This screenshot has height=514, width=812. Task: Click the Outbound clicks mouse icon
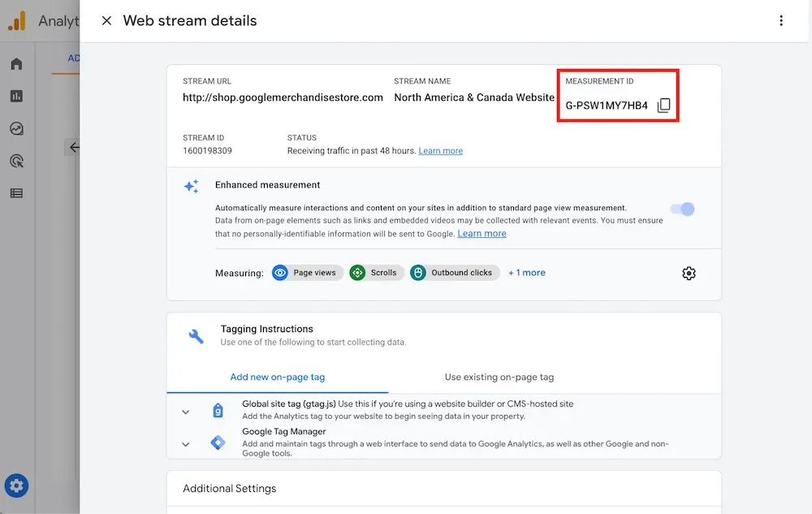418,273
